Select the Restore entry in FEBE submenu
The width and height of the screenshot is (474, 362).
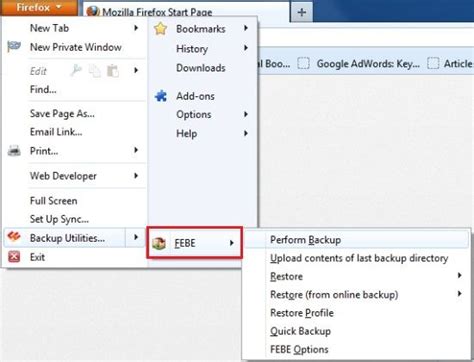coord(356,276)
